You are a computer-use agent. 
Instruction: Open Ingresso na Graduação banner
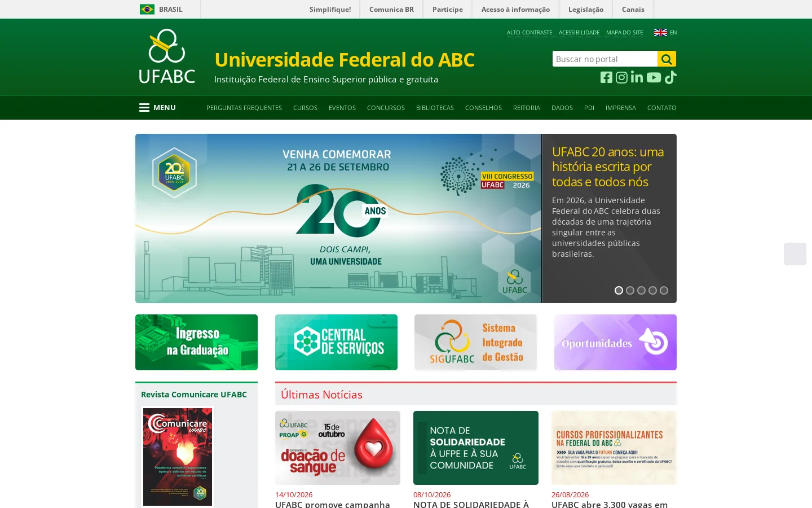(196, 342)
